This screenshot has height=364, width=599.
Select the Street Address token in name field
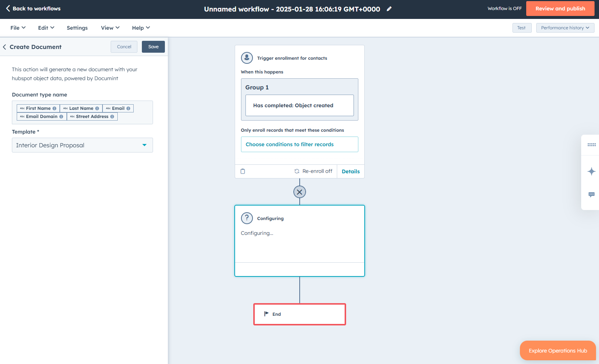pos(92,117)
